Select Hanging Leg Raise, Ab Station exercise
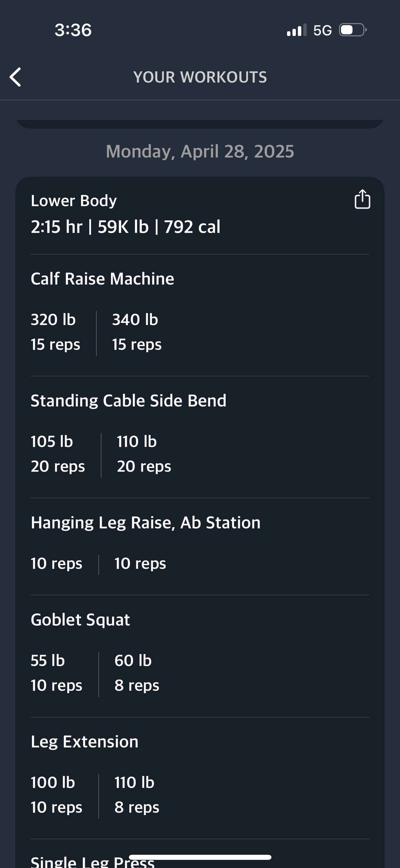 (146, 523)
